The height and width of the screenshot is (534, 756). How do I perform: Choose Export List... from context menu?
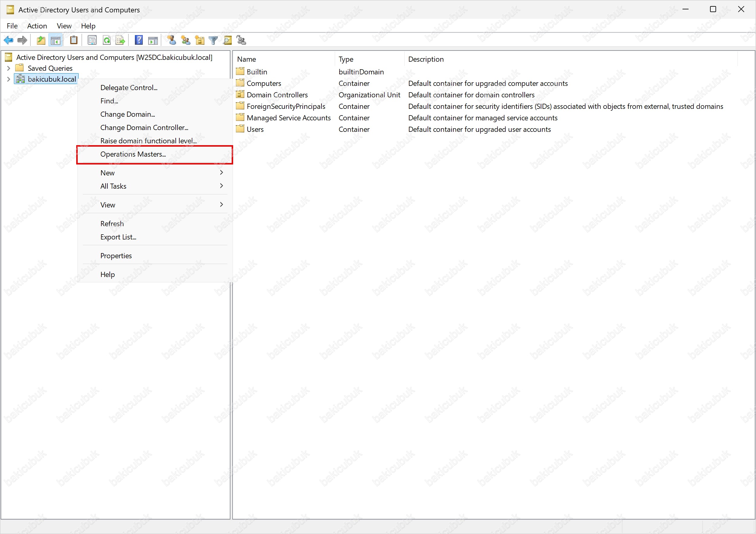coord(155,237)
